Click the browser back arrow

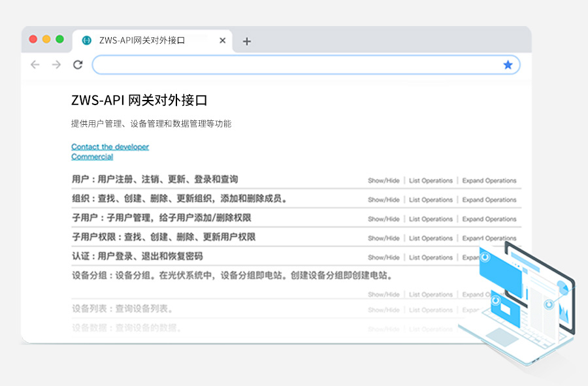tap(35, 65)
